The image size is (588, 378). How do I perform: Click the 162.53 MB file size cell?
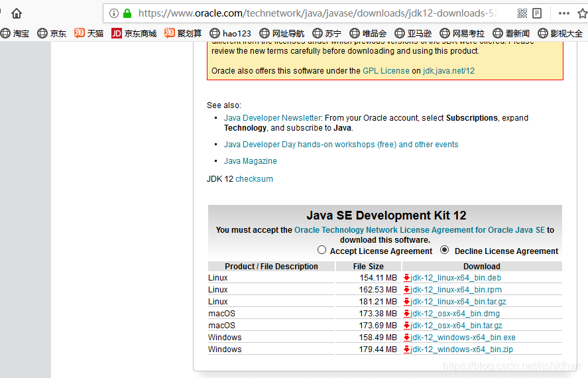(x=378, y=290)
